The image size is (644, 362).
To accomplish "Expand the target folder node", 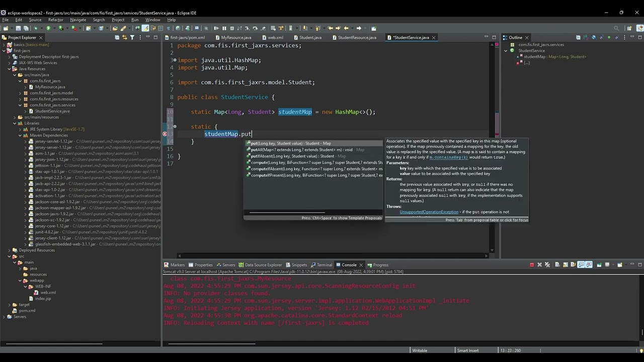I will click(9, 305).
